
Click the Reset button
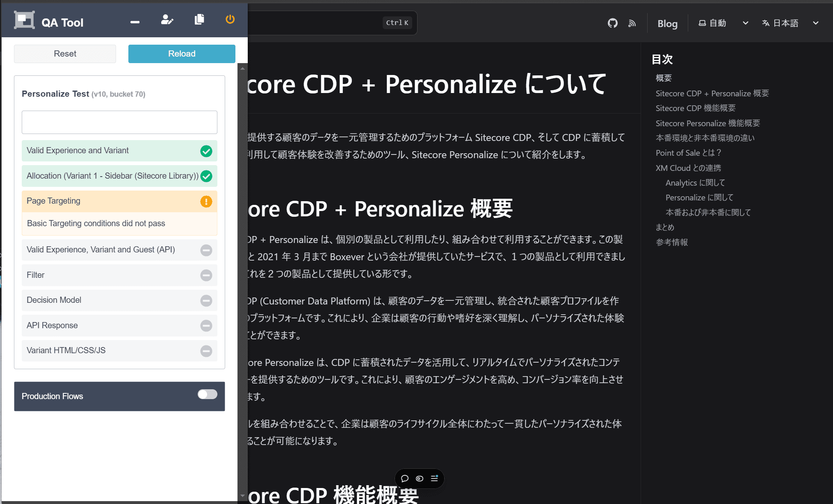click(65, 54)
